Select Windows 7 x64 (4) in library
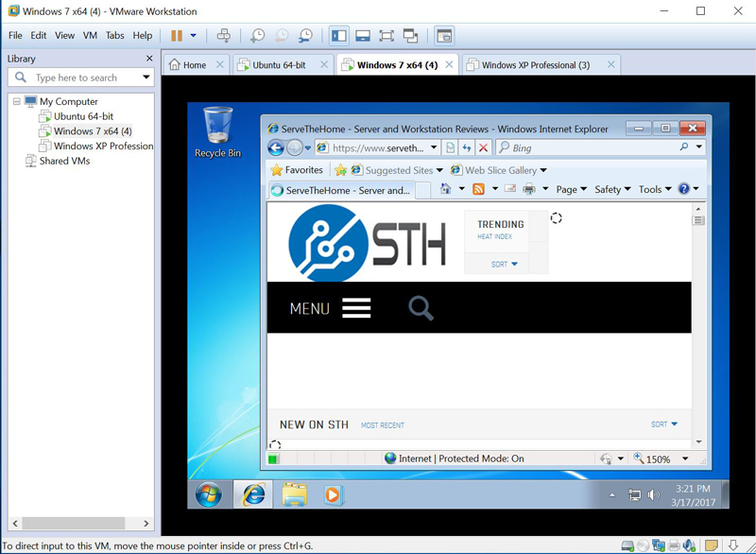This screenshot has height=554, width=756. point(93,131)
